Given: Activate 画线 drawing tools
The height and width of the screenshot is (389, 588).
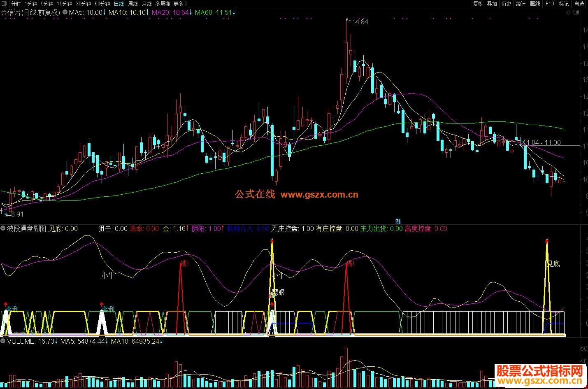Looking at the screenshot, I should tap(535, 4).
